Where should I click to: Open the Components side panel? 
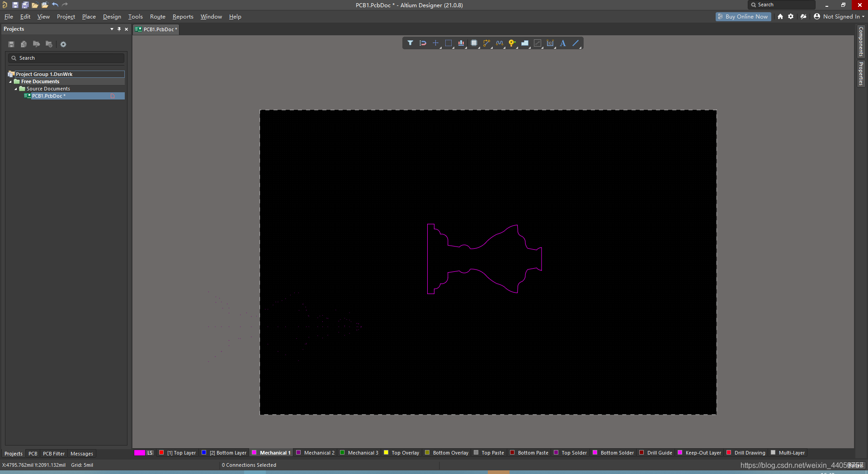(861, 41)
